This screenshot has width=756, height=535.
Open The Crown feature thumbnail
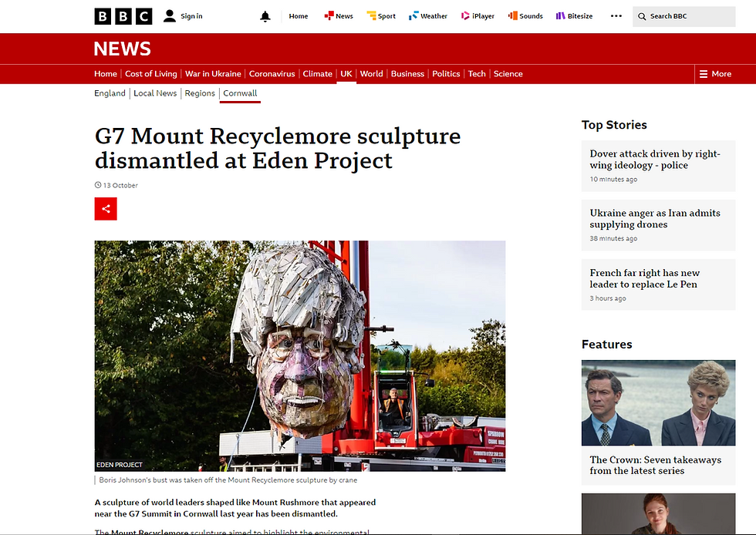[x=659, y=402]
